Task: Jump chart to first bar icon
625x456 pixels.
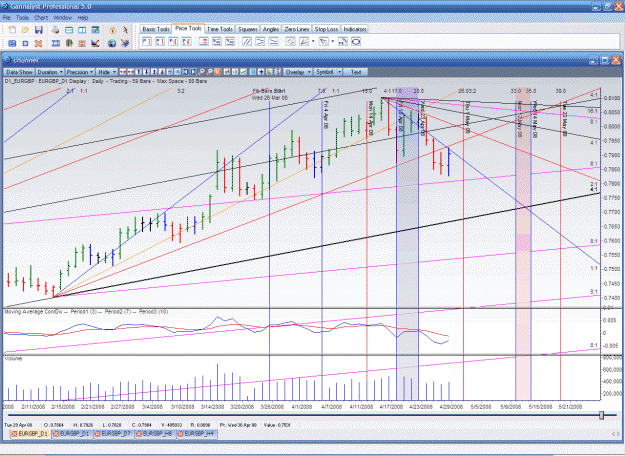Action: [186, 72]
